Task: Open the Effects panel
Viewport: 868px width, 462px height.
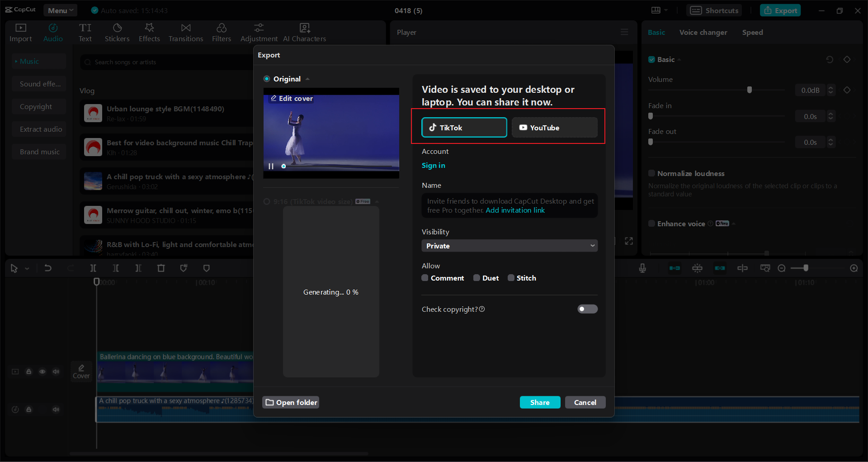Action: (149, 33)
